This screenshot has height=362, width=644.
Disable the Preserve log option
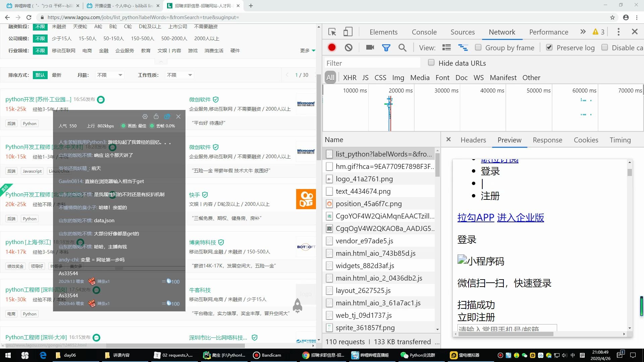[x=549, y=47]
